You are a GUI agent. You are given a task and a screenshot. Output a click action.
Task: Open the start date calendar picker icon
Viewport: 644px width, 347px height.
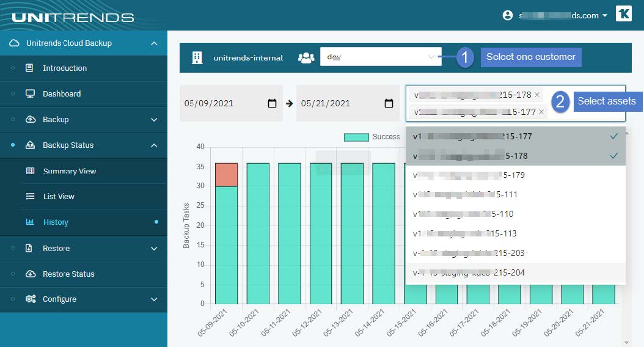point(272,103)
